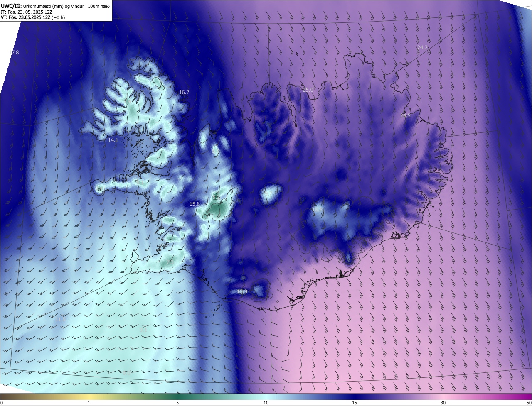Click the 17.8 value label
This screenshot has height=406, width=532.
tap(14, 53)
